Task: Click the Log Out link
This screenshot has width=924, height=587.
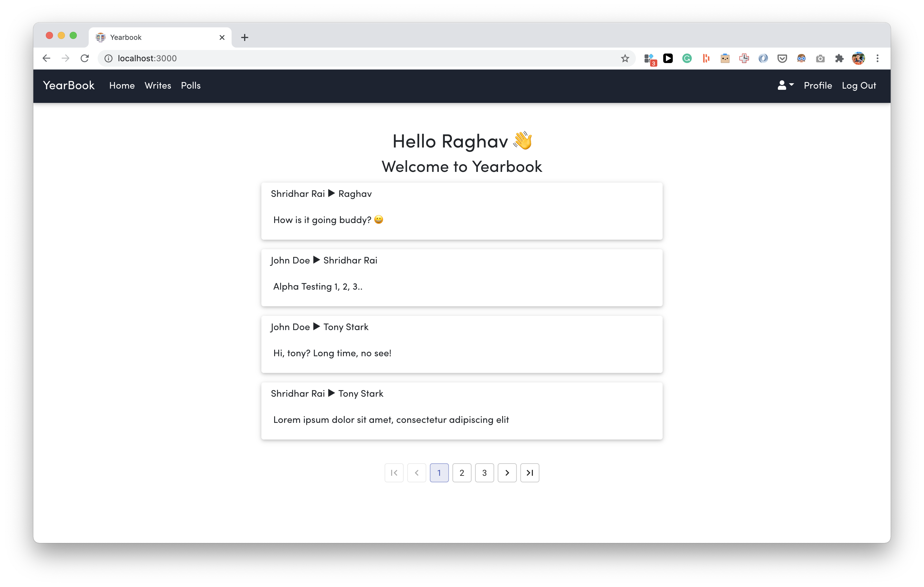Action: point(859,86)
